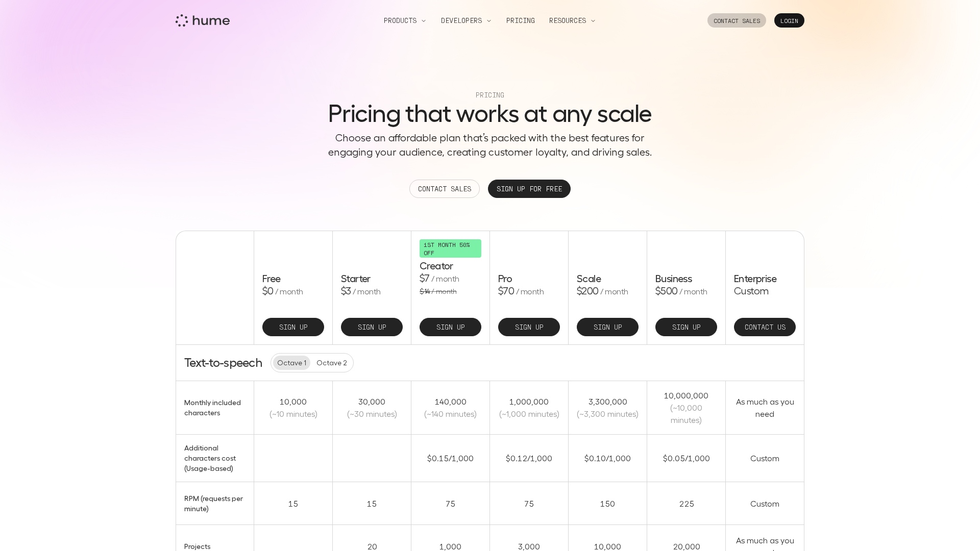This screenshot has height=551, width=980.
Task: Click the Hume logo
Action: click(202, 20)
